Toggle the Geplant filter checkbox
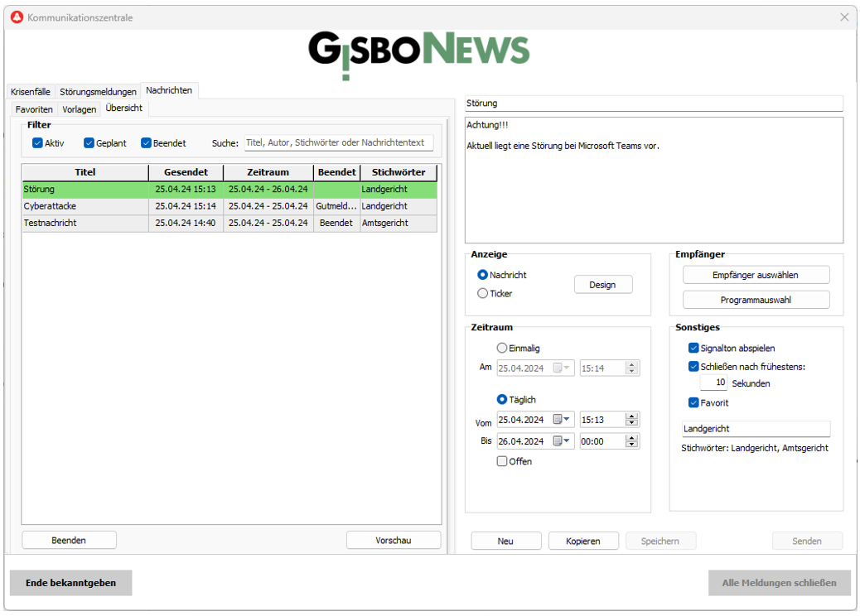The width and height of the screenshot is (860, 616). point(89,143)
